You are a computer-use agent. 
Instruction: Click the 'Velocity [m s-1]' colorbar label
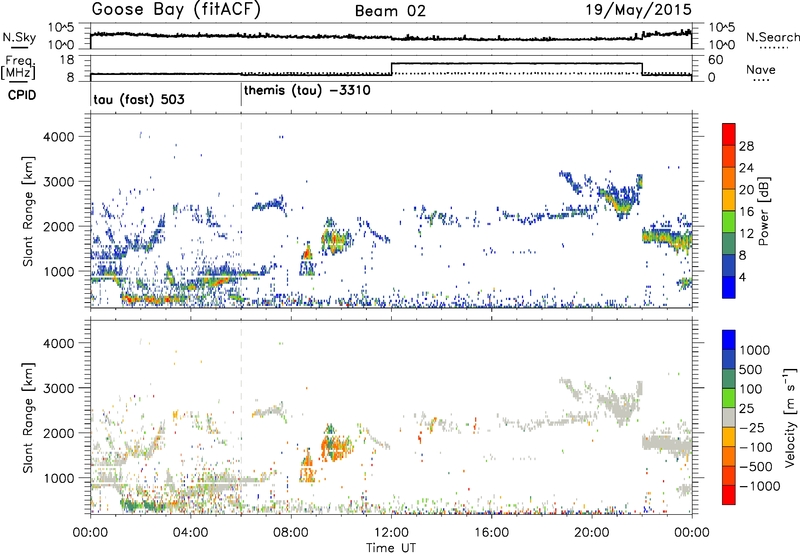790,417
